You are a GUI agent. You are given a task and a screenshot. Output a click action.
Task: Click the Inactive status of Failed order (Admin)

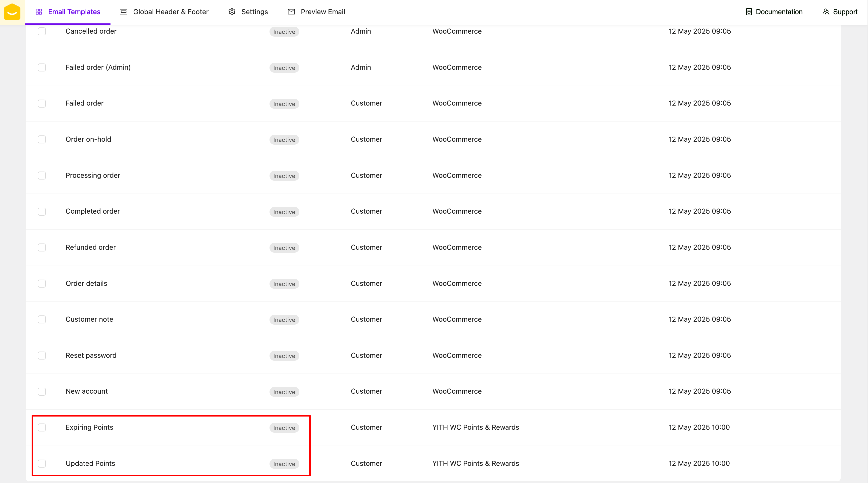[x=284, y=68]
